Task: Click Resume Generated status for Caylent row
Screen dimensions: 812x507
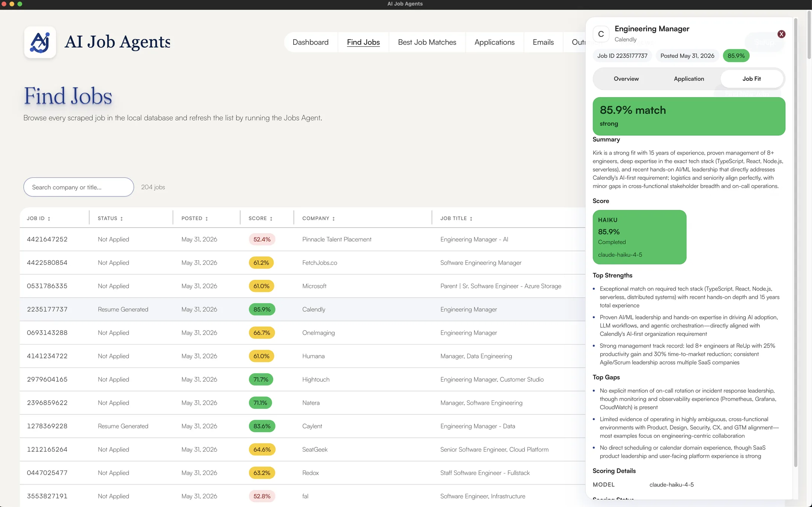Action: tap(123, 426)
